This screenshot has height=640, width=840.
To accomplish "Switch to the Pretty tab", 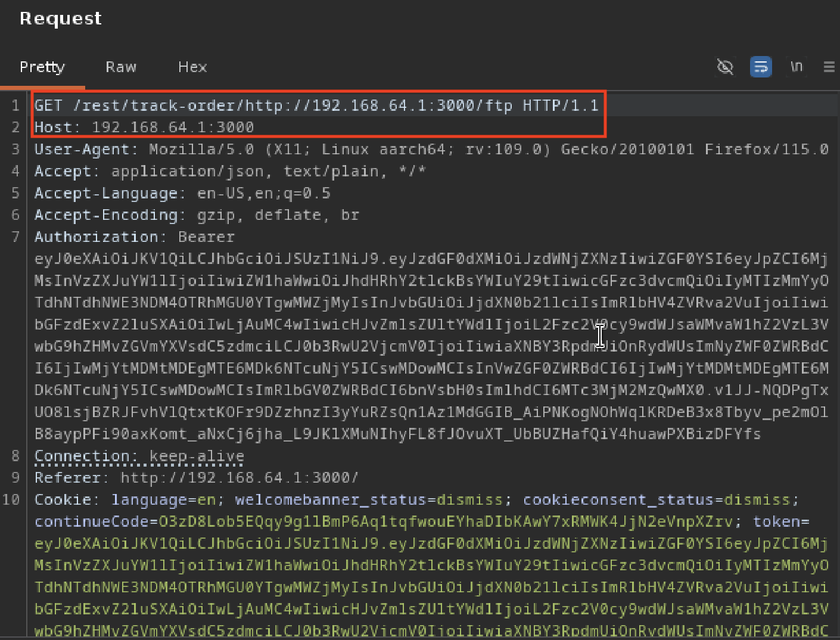I will 42,67.
